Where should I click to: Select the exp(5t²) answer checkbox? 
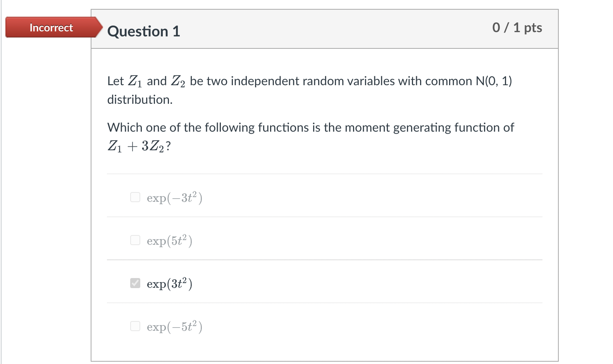[135, 240]
